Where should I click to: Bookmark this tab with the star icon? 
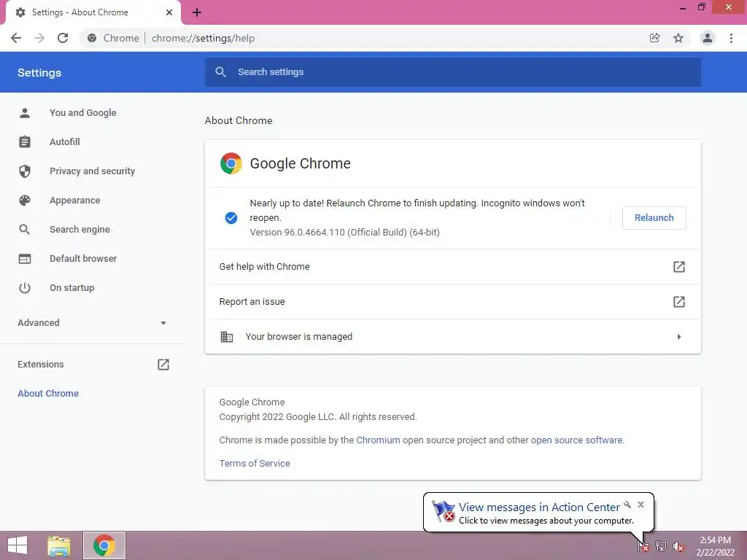point(678,38)
